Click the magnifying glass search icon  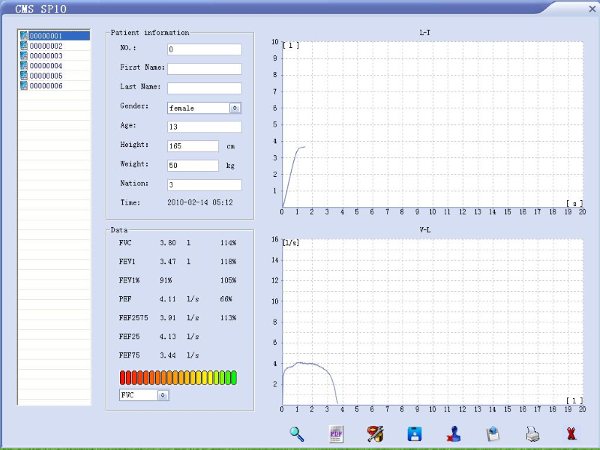(x=297, y=434)
